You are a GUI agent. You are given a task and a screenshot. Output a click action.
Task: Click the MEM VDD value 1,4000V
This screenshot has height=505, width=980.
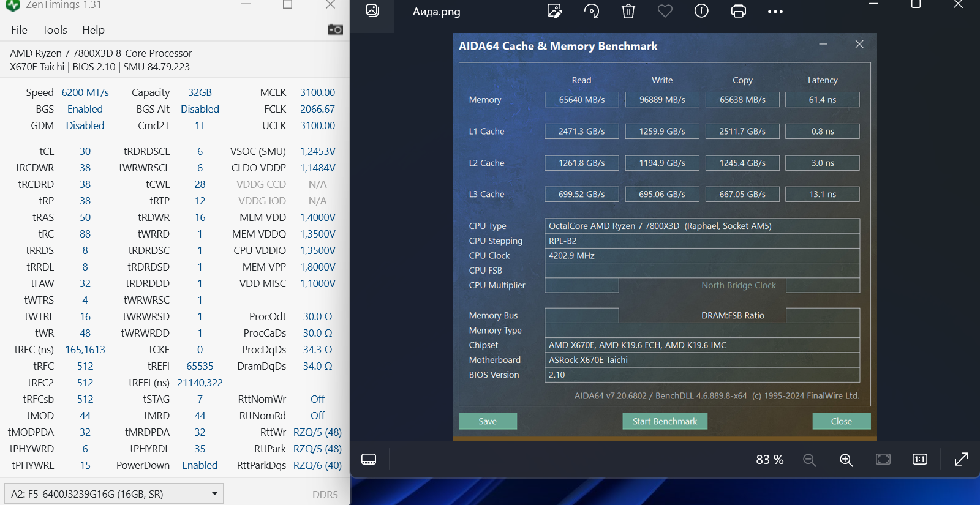click(x=317, y=217)
